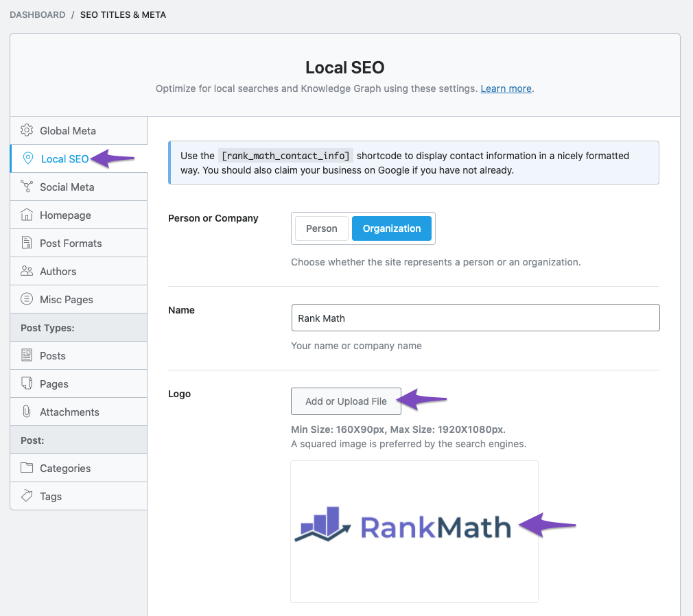Follow the Learn more link
This screenshot has height=616, width=693.
click(x=506, y=88)
